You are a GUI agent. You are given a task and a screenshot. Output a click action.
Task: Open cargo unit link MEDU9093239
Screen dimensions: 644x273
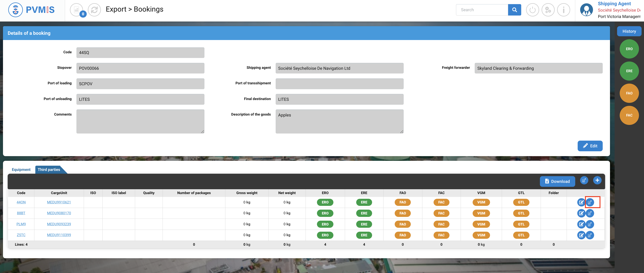pos(59,224)
